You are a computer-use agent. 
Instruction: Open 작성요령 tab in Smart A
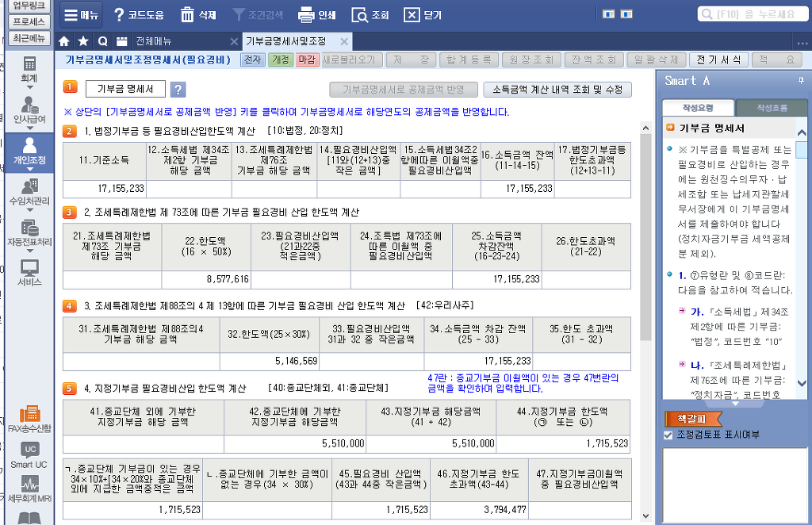click(698, 108)
